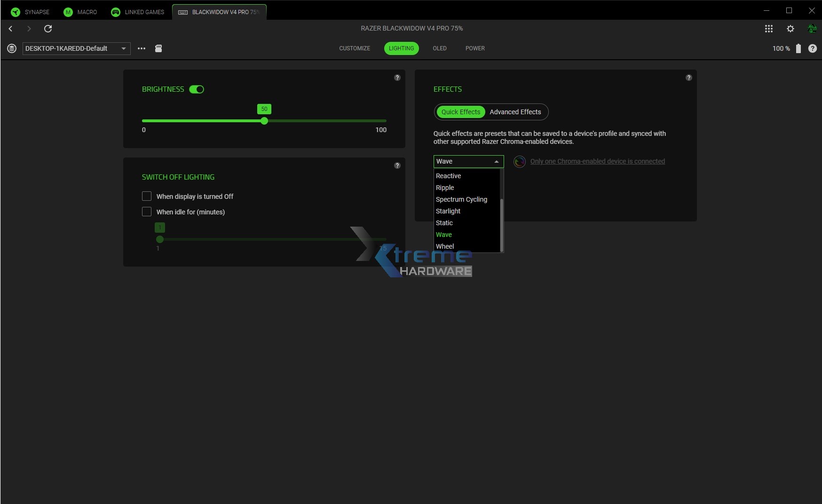Select Spectrum Cycling from the effects list

tap(461, 199)
